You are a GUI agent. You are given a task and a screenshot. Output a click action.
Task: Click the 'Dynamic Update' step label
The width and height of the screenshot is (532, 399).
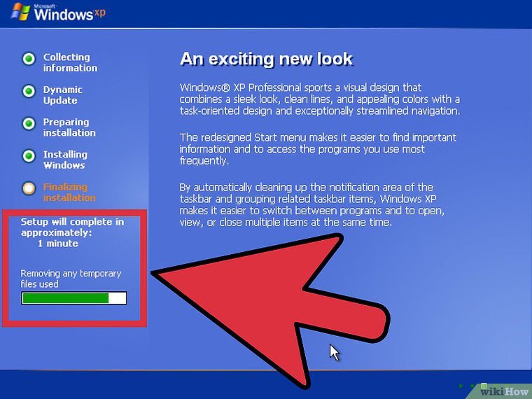(62, 95)
